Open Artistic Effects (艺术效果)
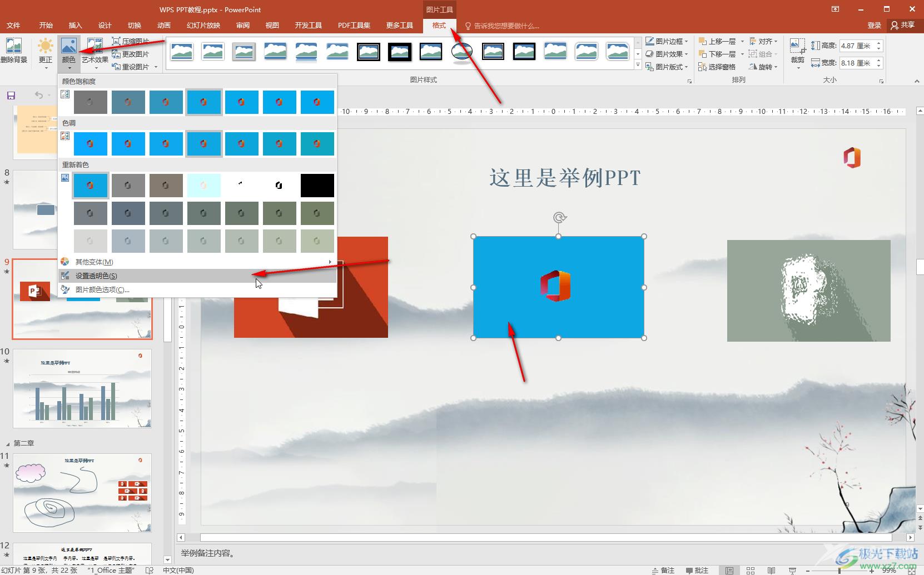Viewport: 924px width, 575px height. click(x=95, y=53)
